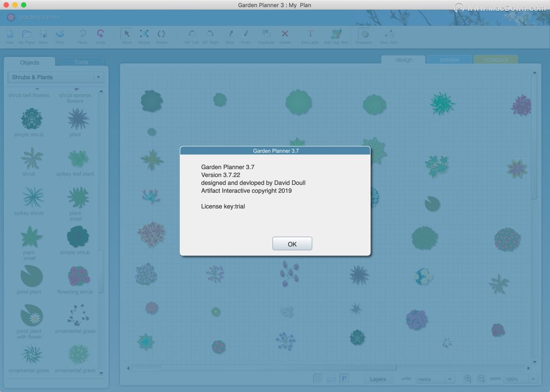
Task: Click the objects list vertical scrollbar
Action: pyautogui.click(x=101, y=271)
